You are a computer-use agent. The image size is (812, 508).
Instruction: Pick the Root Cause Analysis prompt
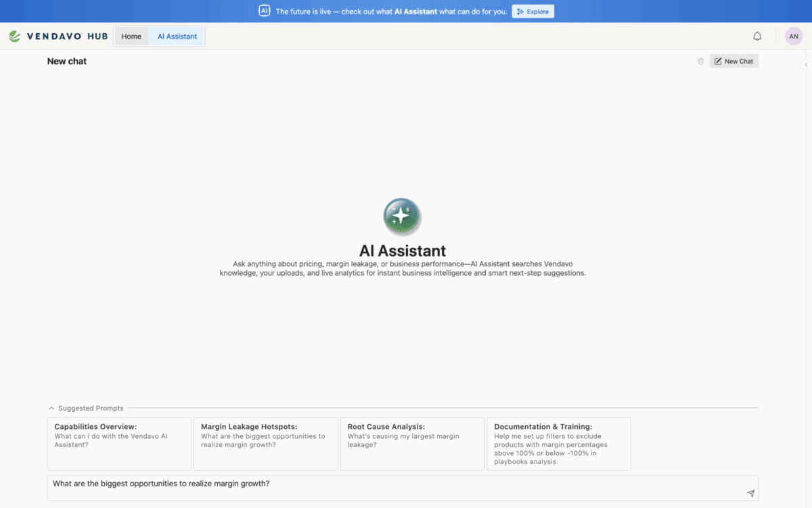412,444
